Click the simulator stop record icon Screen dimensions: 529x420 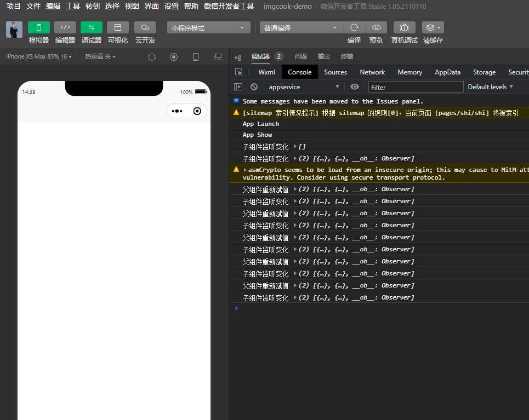[174, 57]
